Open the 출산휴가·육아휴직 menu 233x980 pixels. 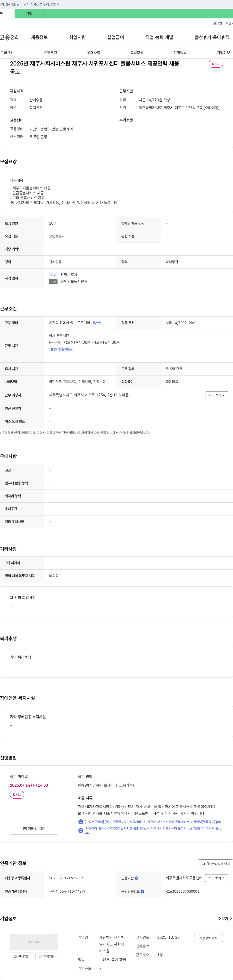coord(212,37)
